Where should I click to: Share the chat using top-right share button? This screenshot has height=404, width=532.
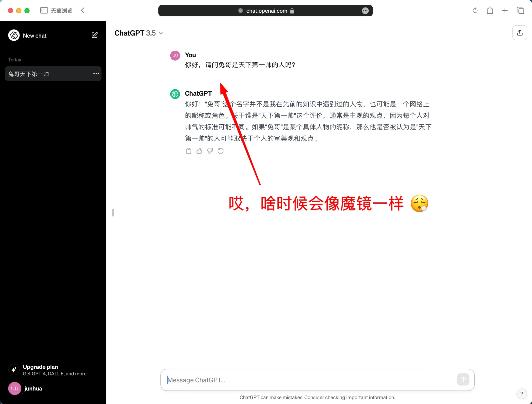520,33
